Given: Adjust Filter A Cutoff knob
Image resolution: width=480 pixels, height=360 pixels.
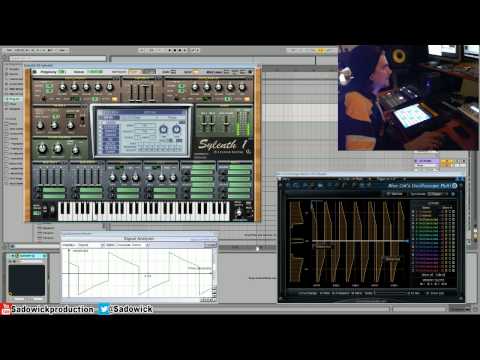Looking at the screenshot, I should (40, 125).
